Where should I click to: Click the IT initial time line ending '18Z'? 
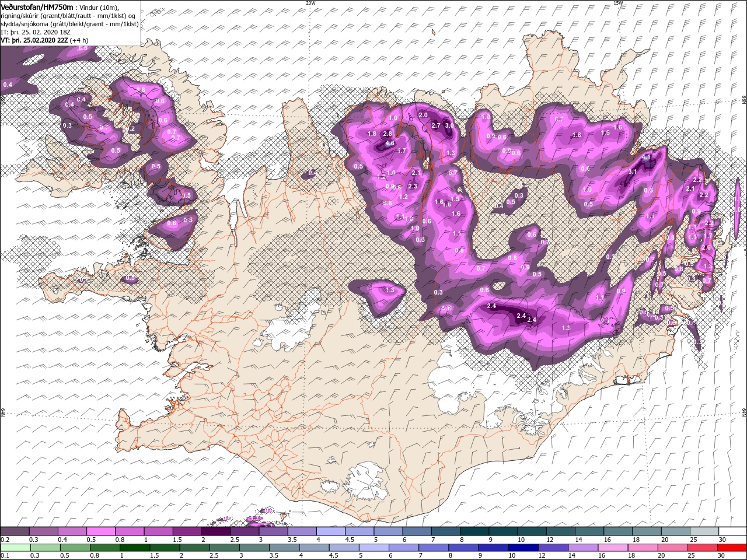(35, 32)
